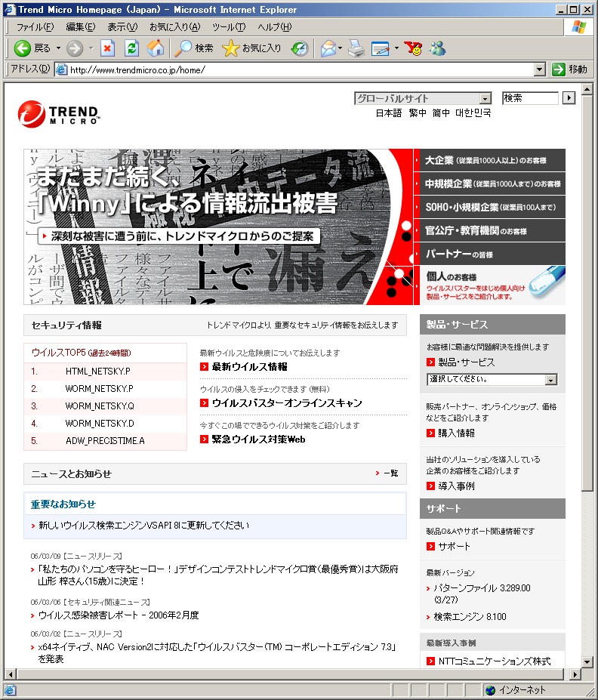Open the 編集(E) menu
This screenshot has width=598, height=700.
coord(80,27)
